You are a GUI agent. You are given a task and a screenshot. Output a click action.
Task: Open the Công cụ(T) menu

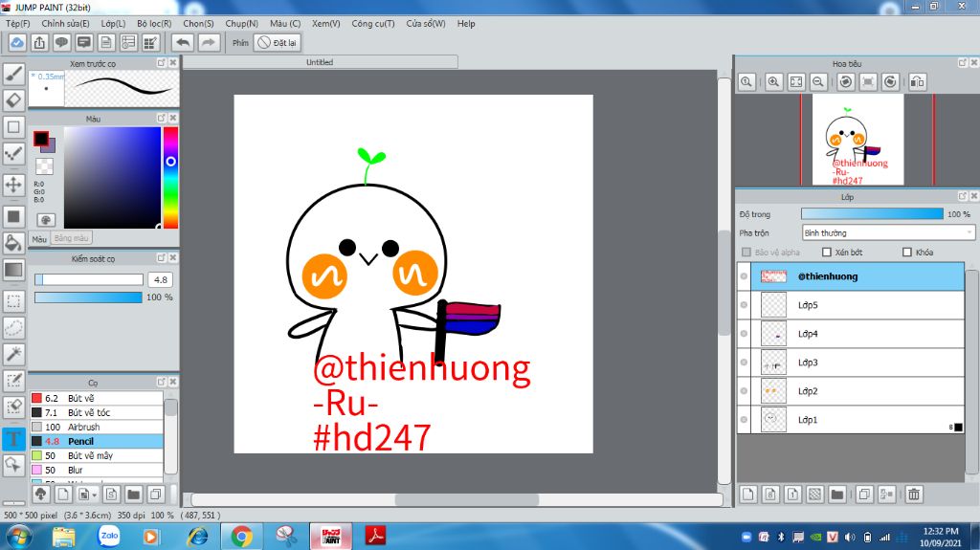point(373,23)
